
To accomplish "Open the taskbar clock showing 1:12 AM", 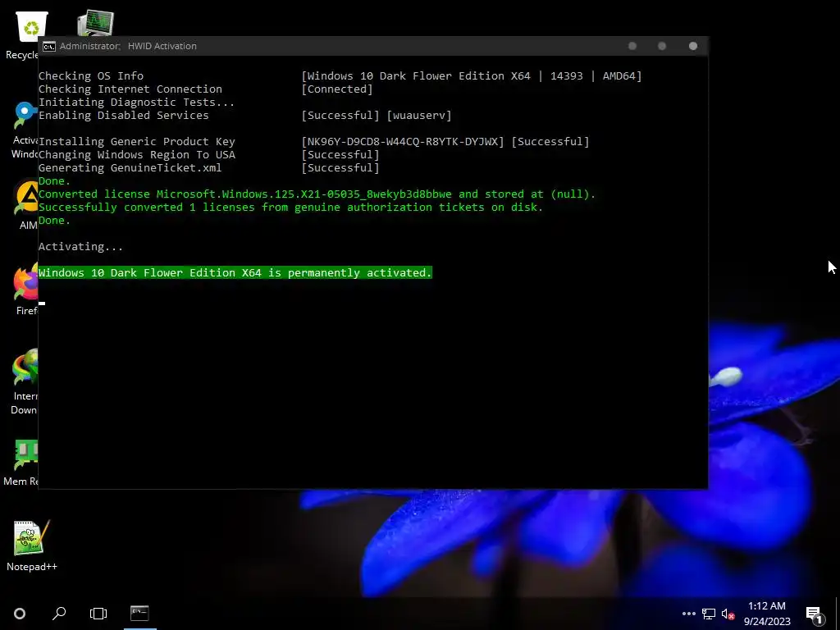I will coord(767,606).
